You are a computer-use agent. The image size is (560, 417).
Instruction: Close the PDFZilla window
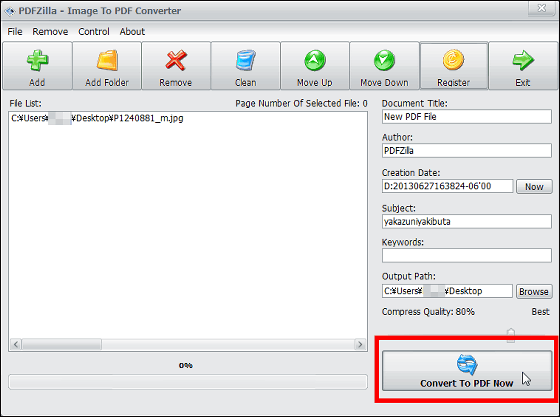pyautogui.click(x=542, y=8)
